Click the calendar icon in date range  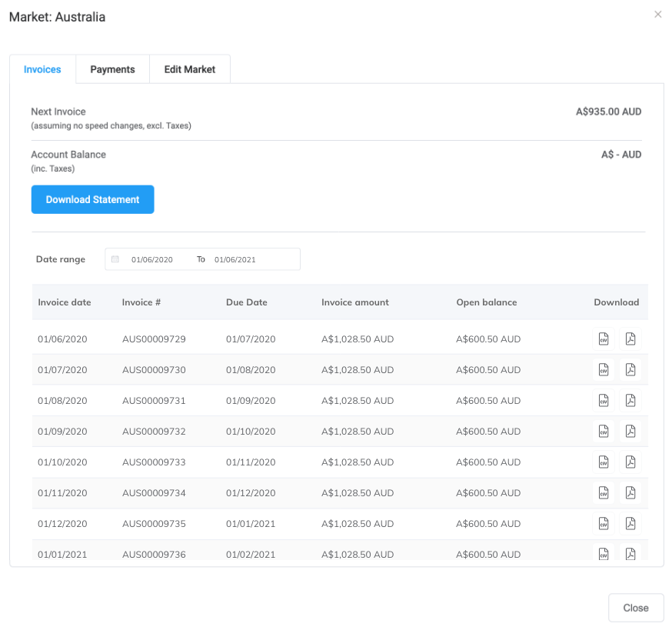[x=115, y=259]
